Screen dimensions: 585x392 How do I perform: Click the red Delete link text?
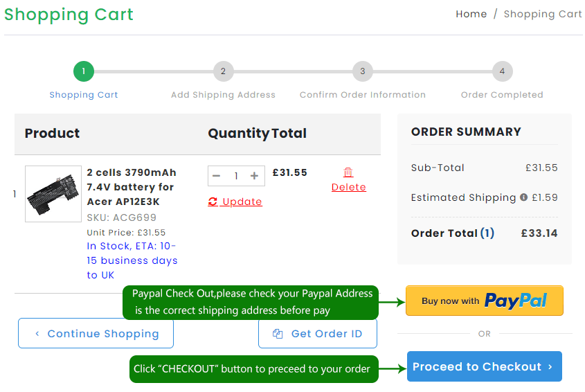[x=349, y=187]
